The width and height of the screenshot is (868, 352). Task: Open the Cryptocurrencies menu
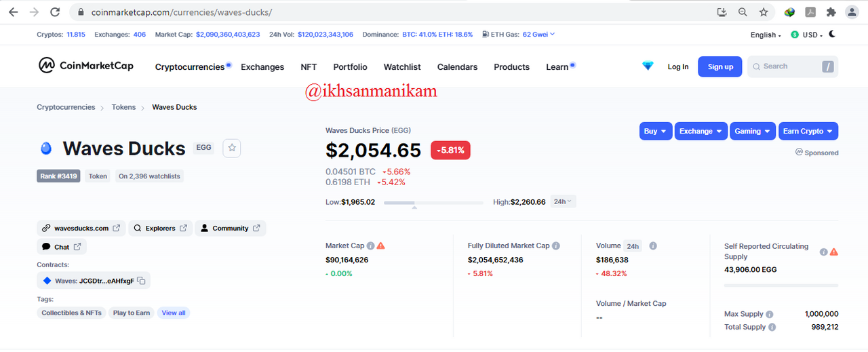click(190, 66)
